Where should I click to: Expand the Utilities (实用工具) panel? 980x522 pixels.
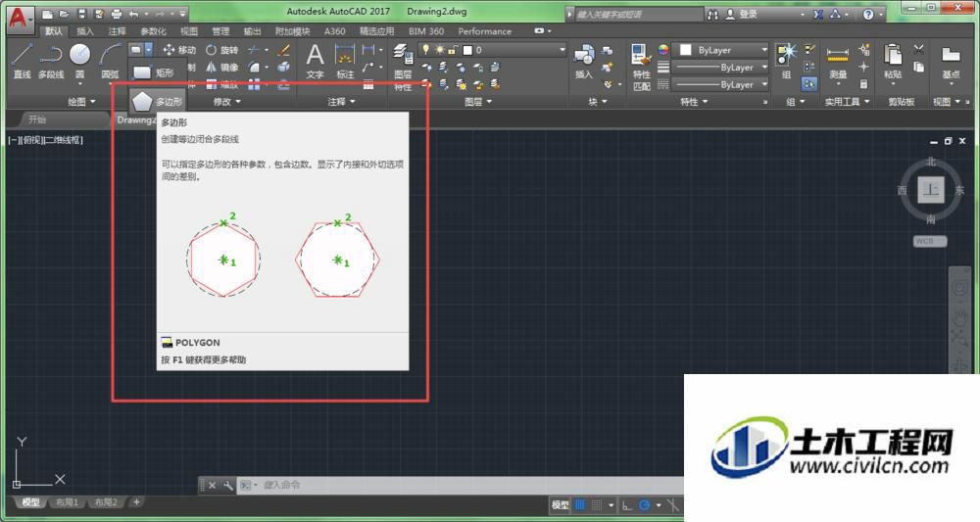click(x=847, y=101)
